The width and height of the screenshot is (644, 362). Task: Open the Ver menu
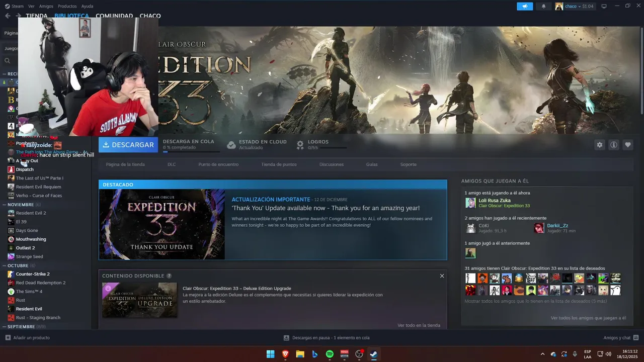pos(31,7)
